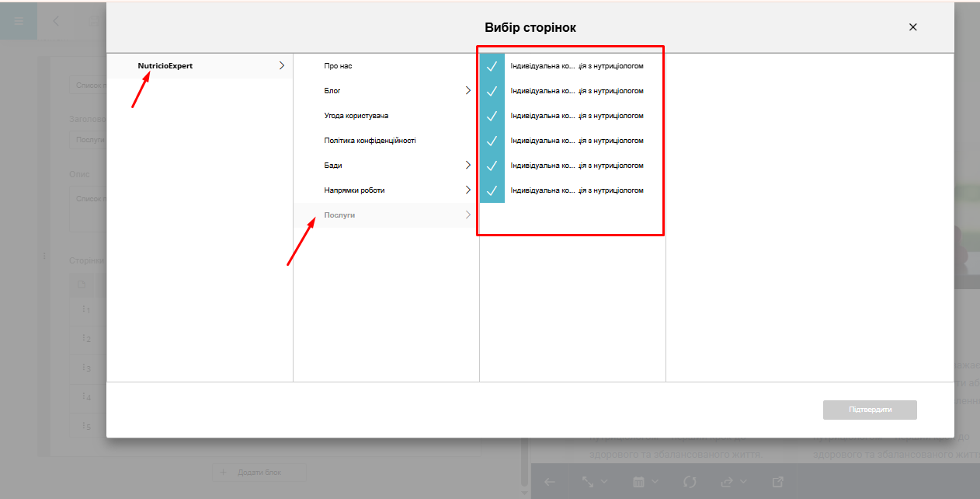Screen dimensions: 980x499
Task: Expand the Напрямки роботи chevron
Action: pos(467,190)
